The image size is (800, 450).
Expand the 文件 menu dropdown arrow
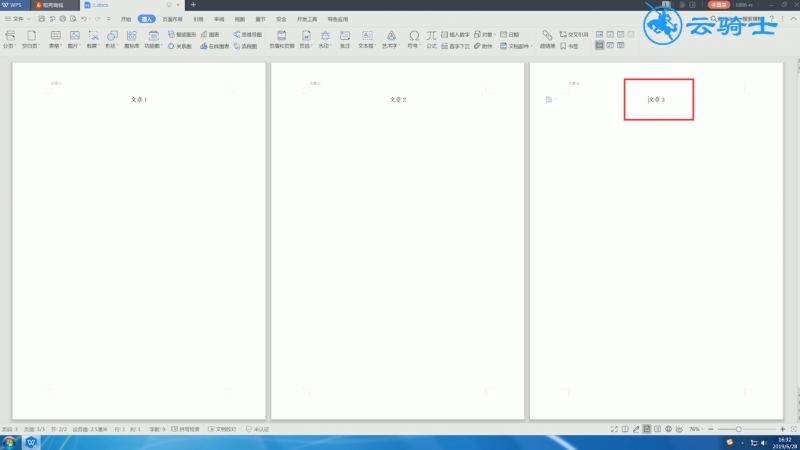tap(29, 19)
